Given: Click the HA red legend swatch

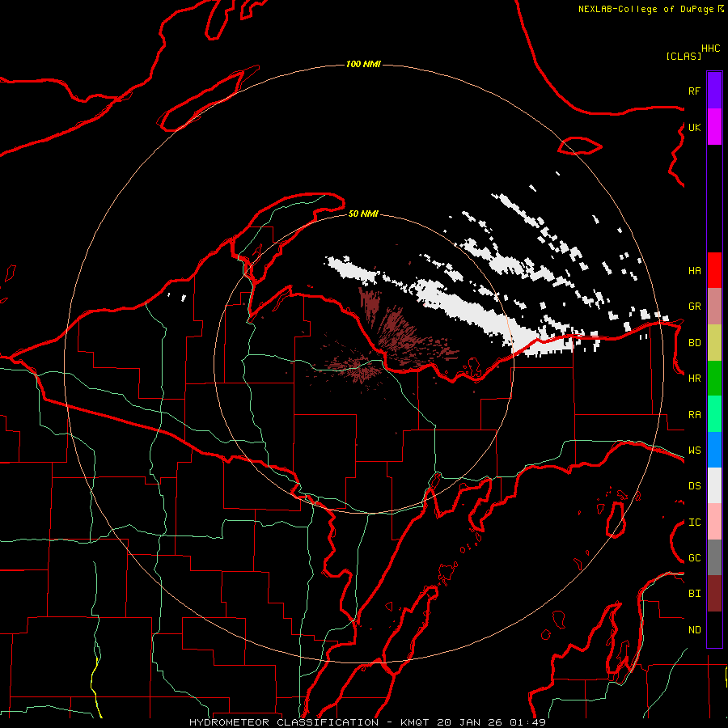Looking at the screenshot, I should 714,270.
